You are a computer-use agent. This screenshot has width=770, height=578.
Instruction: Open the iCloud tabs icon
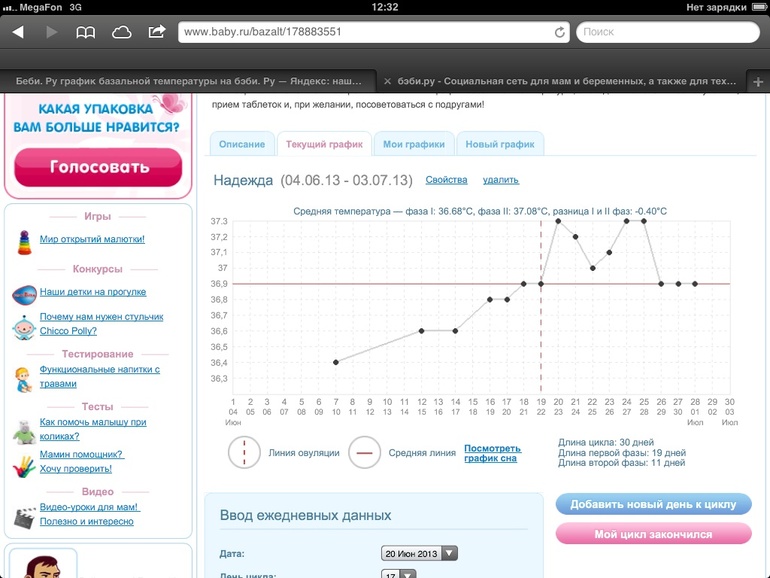[122, 32]
